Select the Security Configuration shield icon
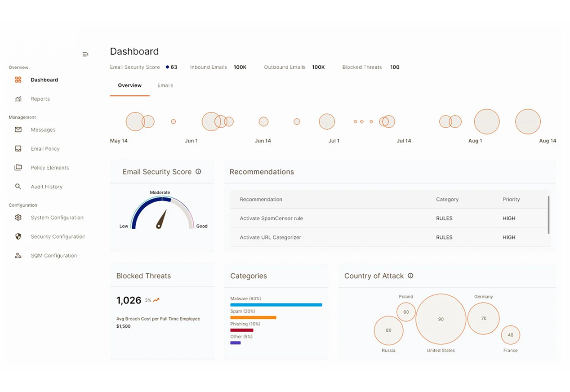Viewport: 570px width, 392px height. [18, 236]
